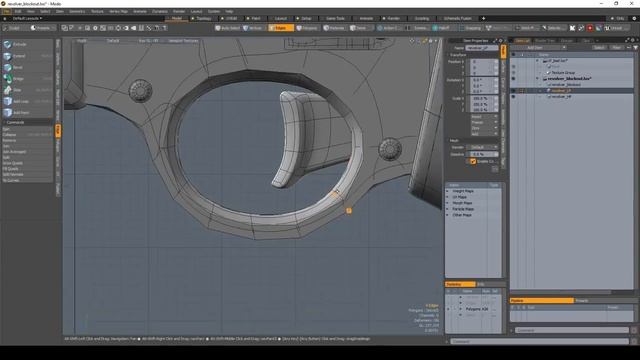
Task: Toggle visibility of the last revolver mesh item
Action: click(x=513, y=97)
